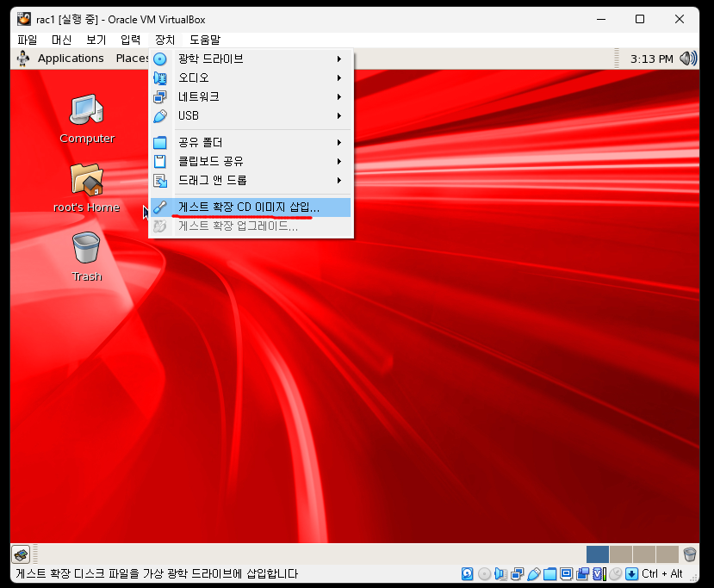Click the mouse integration status icon
The width and height of the screenshot is (714, 588).
pos(616,574)
